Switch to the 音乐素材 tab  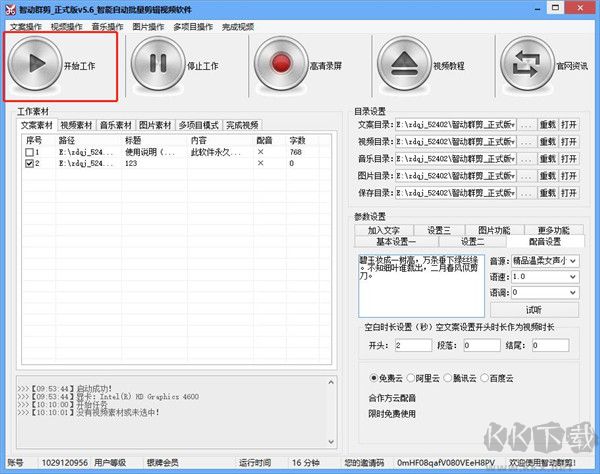[116, 126]
